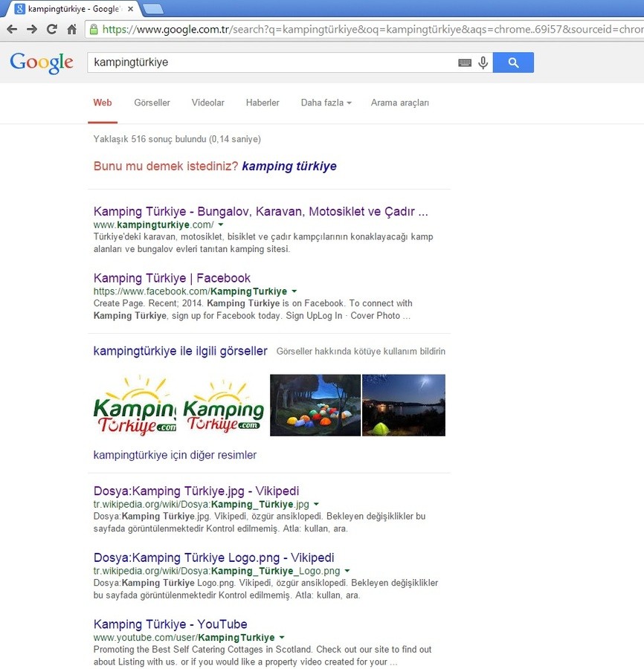Image resolution: width=644 pixels, height=669 pixels.
Task: Open second Kamping Türkiye logo thumbnail
Action: [x=223, y=405]
